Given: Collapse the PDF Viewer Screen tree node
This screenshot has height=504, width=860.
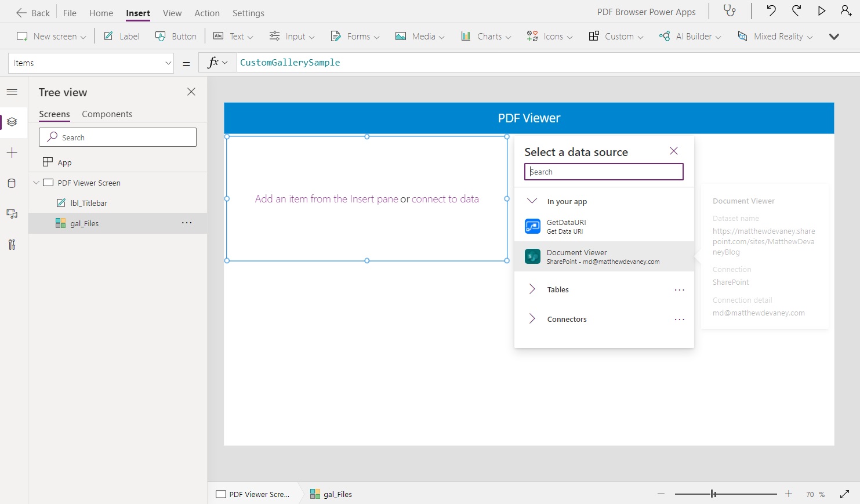Looking at the screenshot, I should tap(36, 183).
